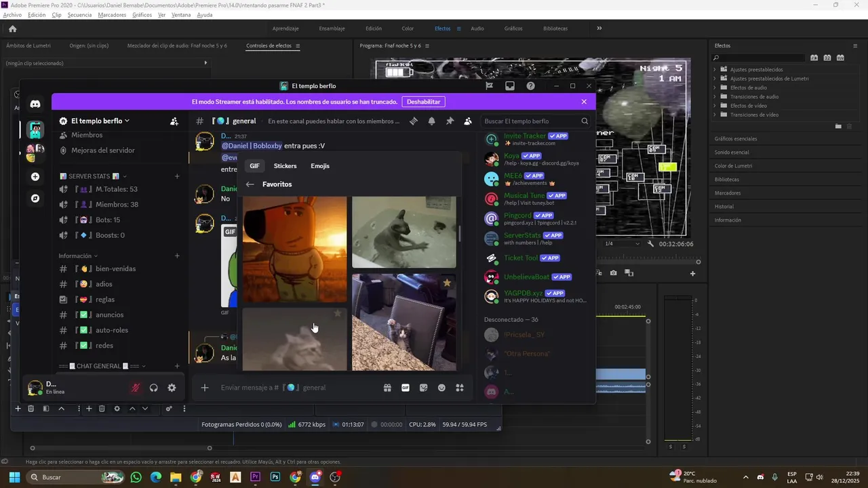Open WhatsApp from Windows taskbar

pyautogui.click(x=136, y=477)
